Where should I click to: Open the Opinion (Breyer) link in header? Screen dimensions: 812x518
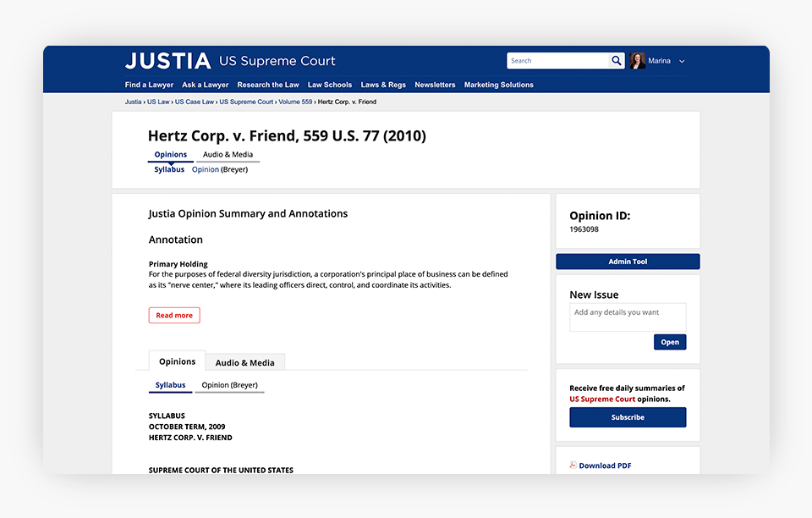[219, 169]
